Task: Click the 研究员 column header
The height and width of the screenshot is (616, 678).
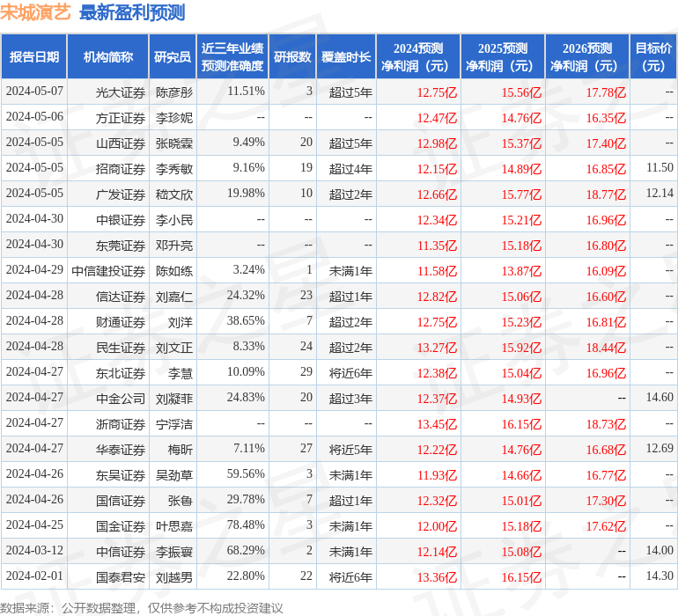Action: 173,56
